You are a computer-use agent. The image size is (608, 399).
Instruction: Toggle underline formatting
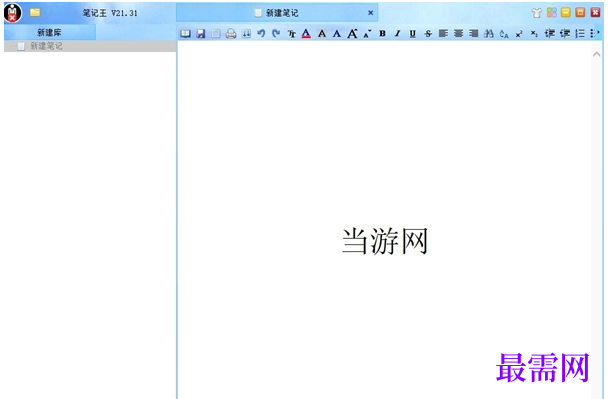[x=413, y=34]
